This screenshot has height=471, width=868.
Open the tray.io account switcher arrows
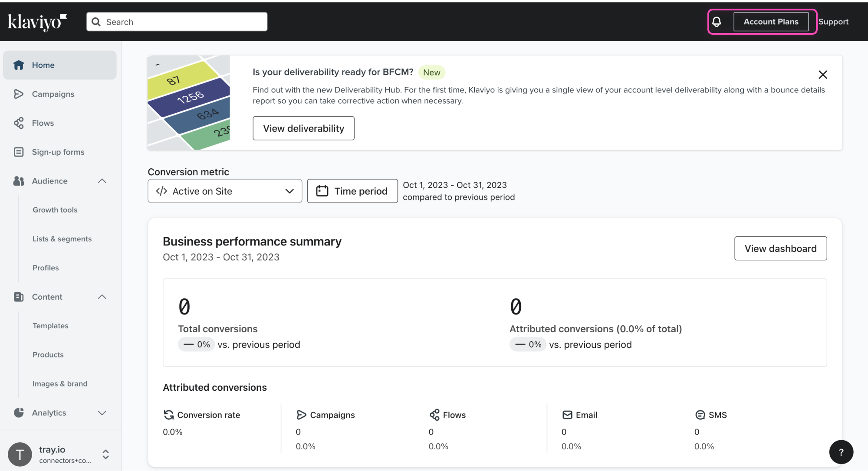click(x=105, y=454)
